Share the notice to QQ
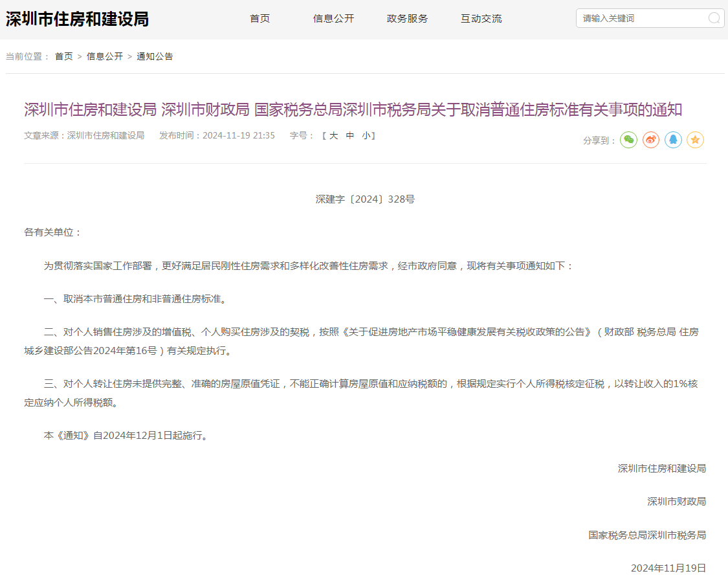The width and height of the screenshot is (728, 580). click(x=673, y=140)
